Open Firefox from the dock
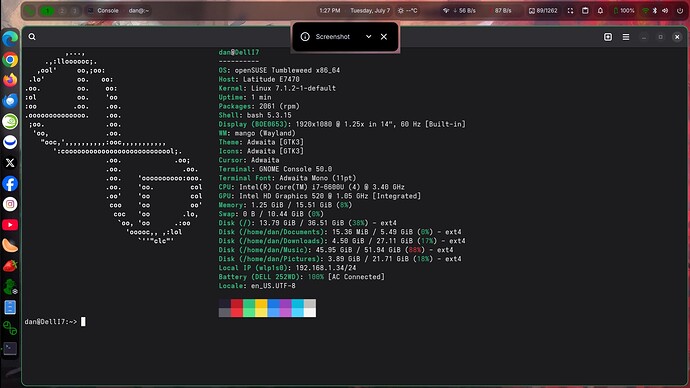The image size is (690, 388). [x=10, y=80]
